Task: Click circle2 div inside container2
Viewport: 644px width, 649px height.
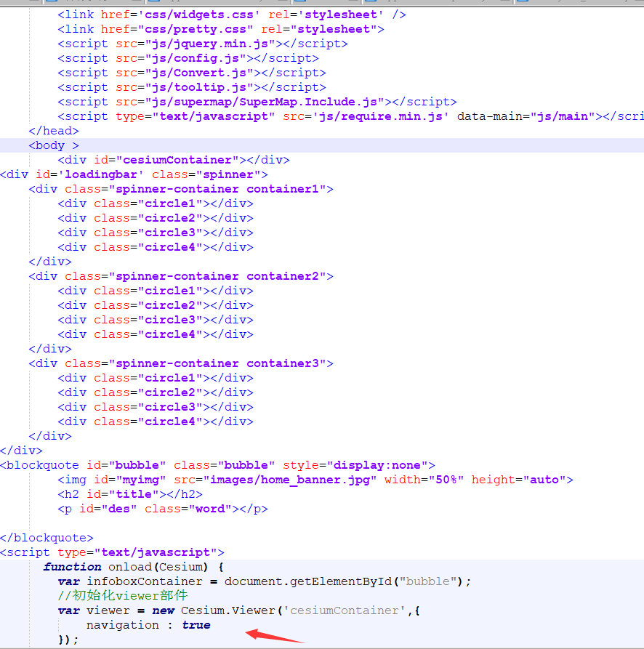Action: tap(156, 305)
